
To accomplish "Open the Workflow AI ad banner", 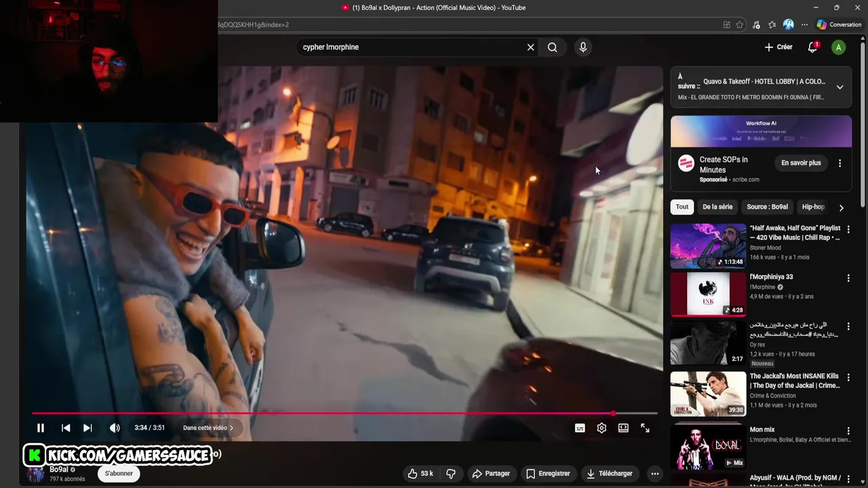I will coord(761,131).
